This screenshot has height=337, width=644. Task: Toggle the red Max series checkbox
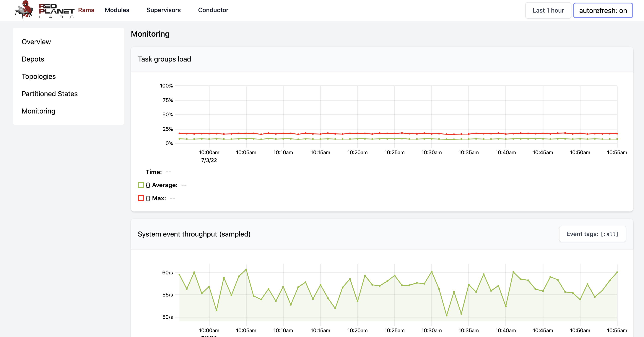click(141, 198)
